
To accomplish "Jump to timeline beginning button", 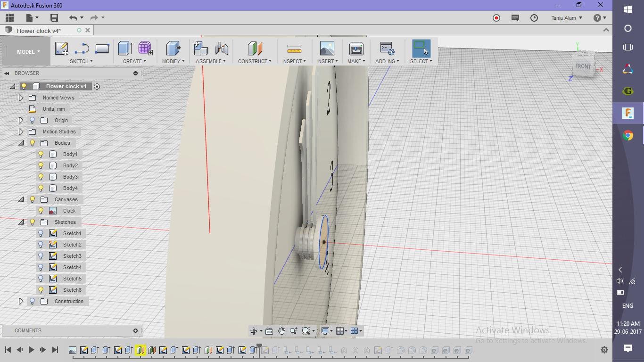I will click(8, 350).
